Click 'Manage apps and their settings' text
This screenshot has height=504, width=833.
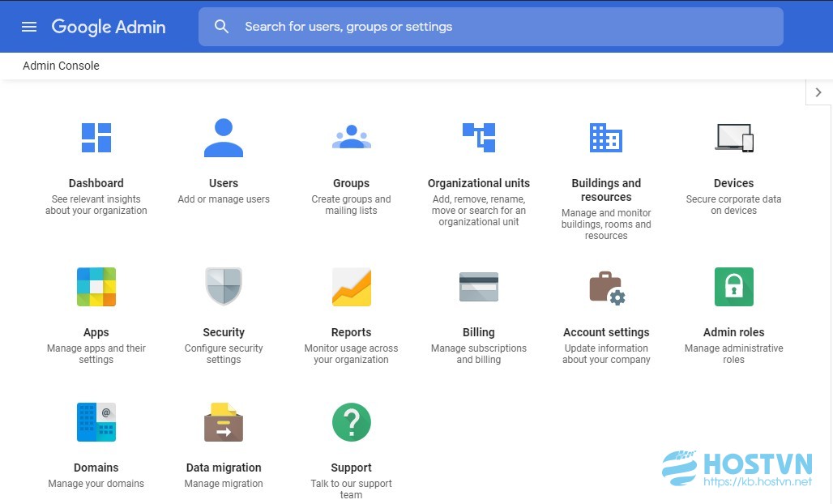pos(96,354)
